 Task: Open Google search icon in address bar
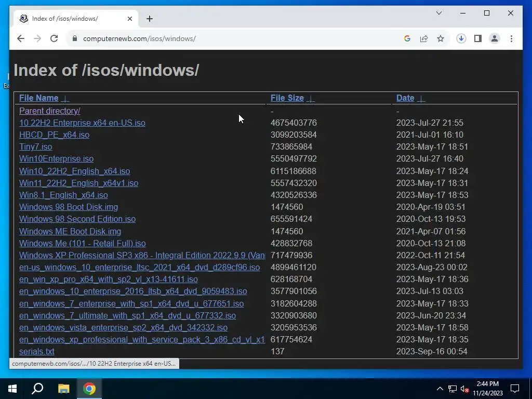407,38
